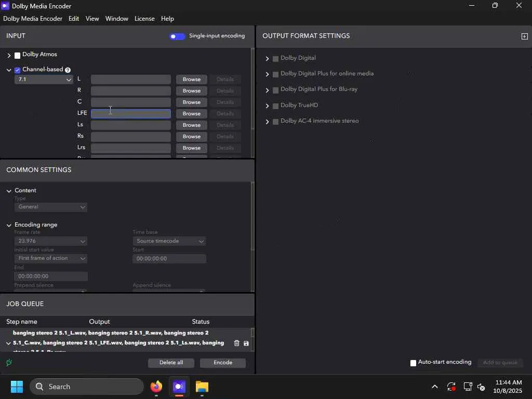Image resolution: width=532 pixels, height=399 pixels.
Task: Enable Dolby Digital Plus for Blu-ray checkbox
Action: pyautogui.click(x=275, y=90)
